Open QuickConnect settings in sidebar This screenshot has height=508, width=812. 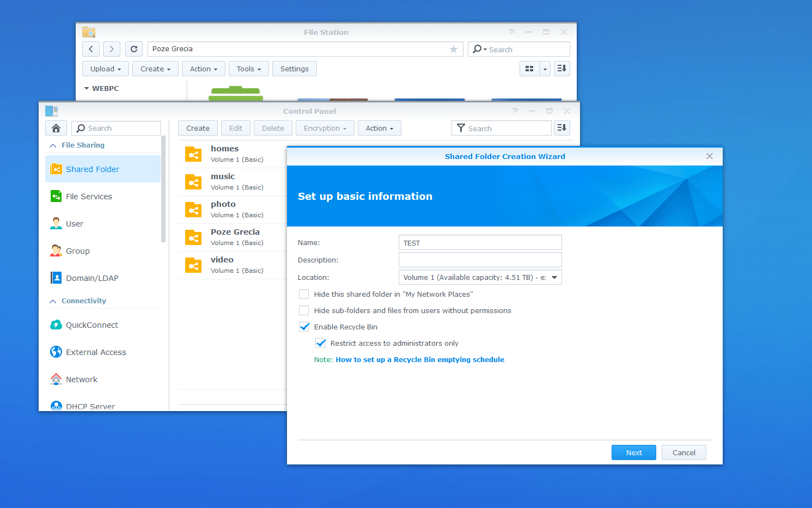pyautogui.click(x=91, y=325)
